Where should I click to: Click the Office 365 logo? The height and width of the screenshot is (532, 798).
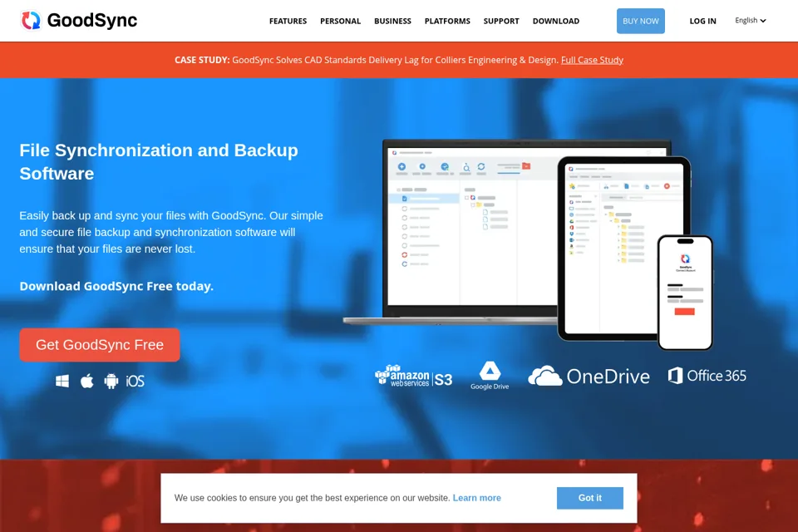click(x=707, y=376)
